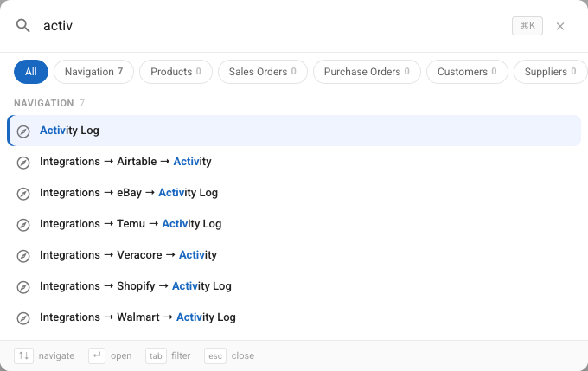
Task: Open Integrations Veracore Activity result
Action: point(294,255)
